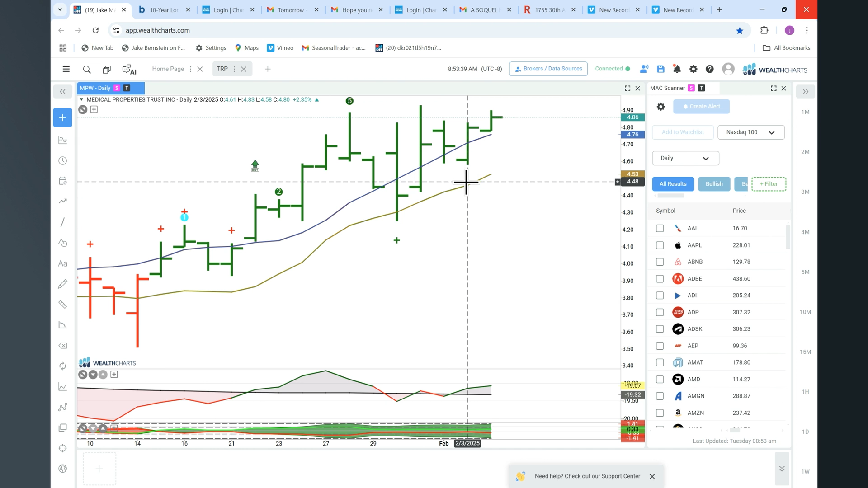Select the 1M timeframe shortcut
Viewport: 868px width, 488px height.
[x=805, y=112]
